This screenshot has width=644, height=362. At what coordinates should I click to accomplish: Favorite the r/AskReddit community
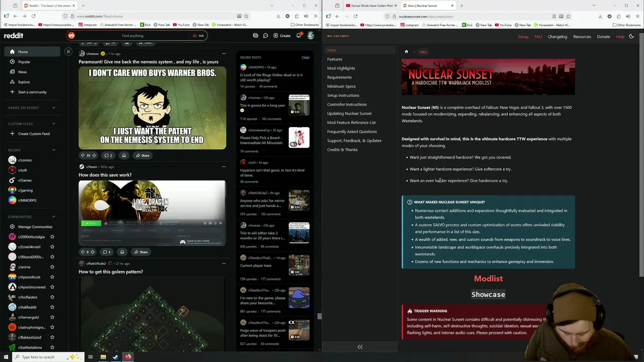(x=52, y=307)
